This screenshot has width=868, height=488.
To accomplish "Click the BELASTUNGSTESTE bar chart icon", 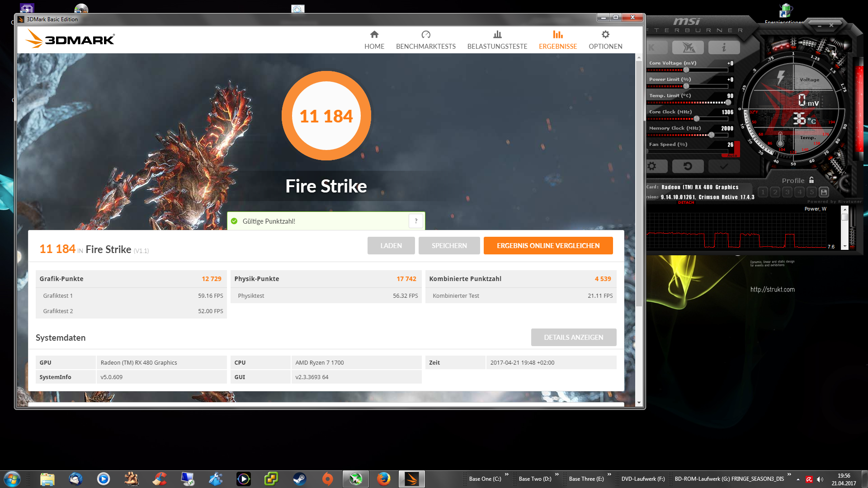I will (x=497, y=34).
